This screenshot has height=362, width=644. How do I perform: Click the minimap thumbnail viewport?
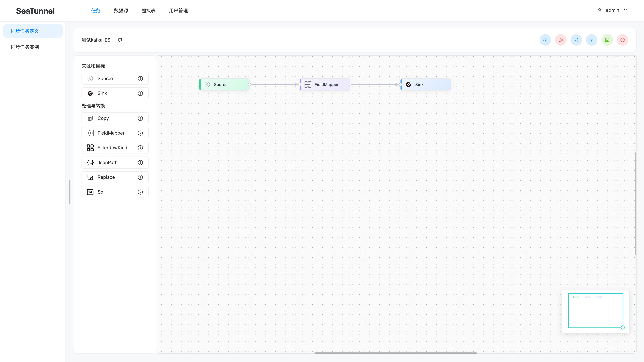pyautogui.click(x=596, y=311)
